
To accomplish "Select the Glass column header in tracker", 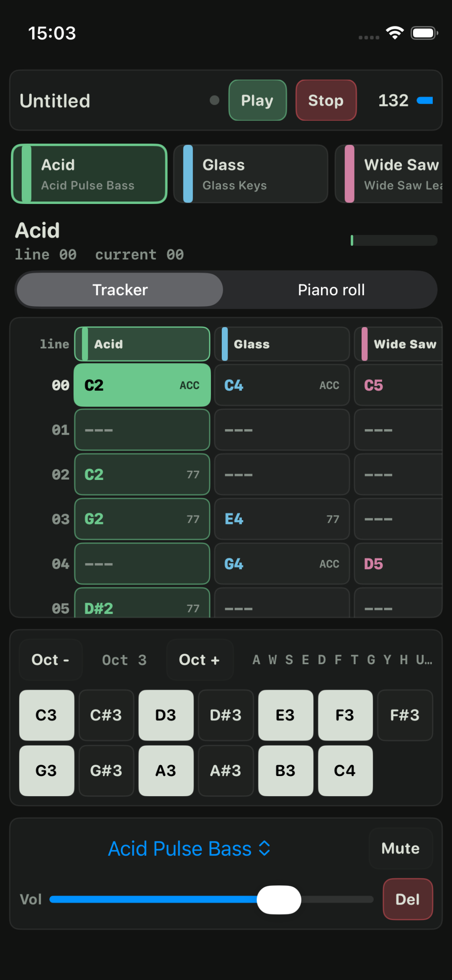I will pyautogui.click(x=282, y=344).
